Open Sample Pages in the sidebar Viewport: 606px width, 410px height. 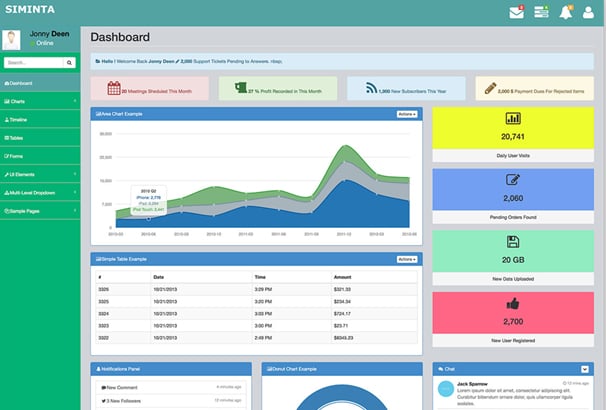pyautogui.click(x=40, y=211)
